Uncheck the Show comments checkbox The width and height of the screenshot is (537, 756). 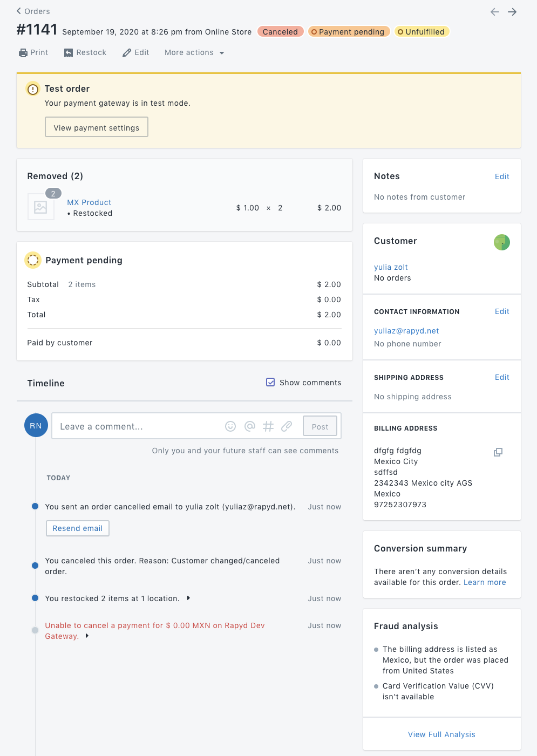coord(270,382)
